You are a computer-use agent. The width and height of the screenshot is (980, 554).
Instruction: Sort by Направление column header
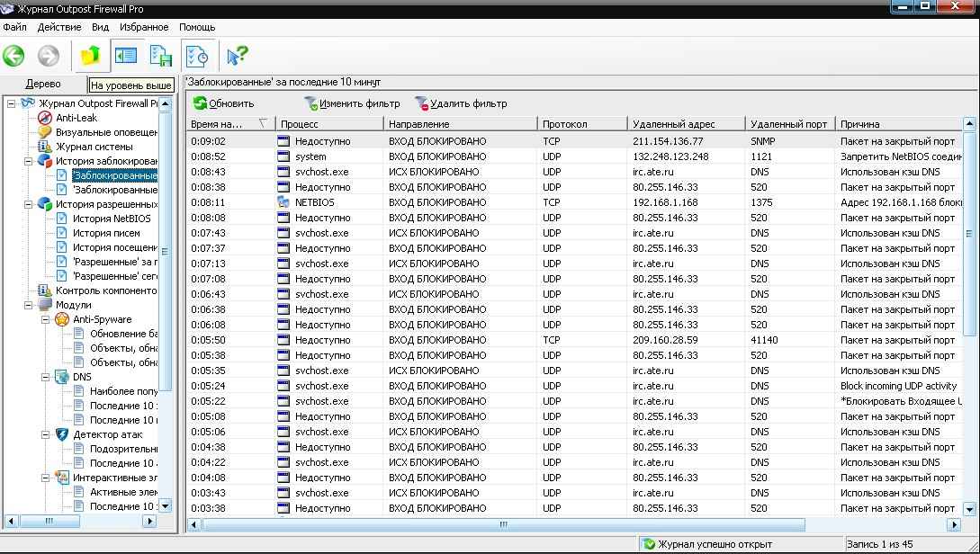(461, 124)
